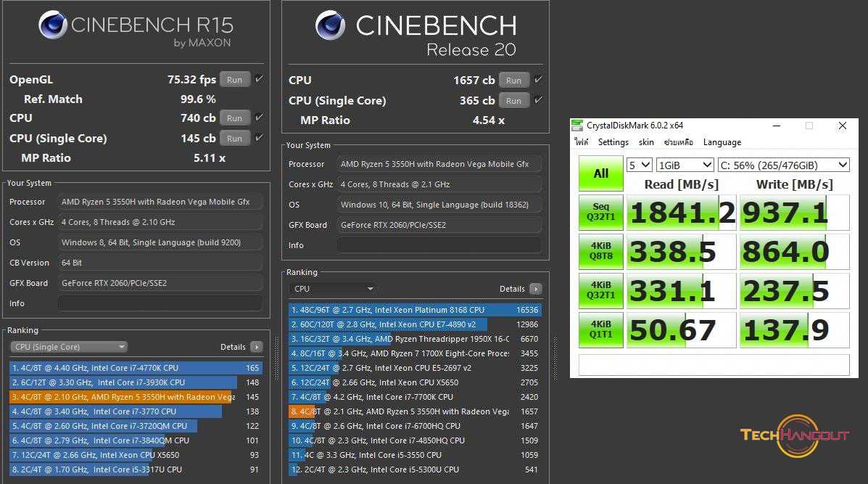Select the Xeon CPU E7-4890 v2 row in R20 ranking
This screenshot has width=868, height=484.
click(415, 324)
